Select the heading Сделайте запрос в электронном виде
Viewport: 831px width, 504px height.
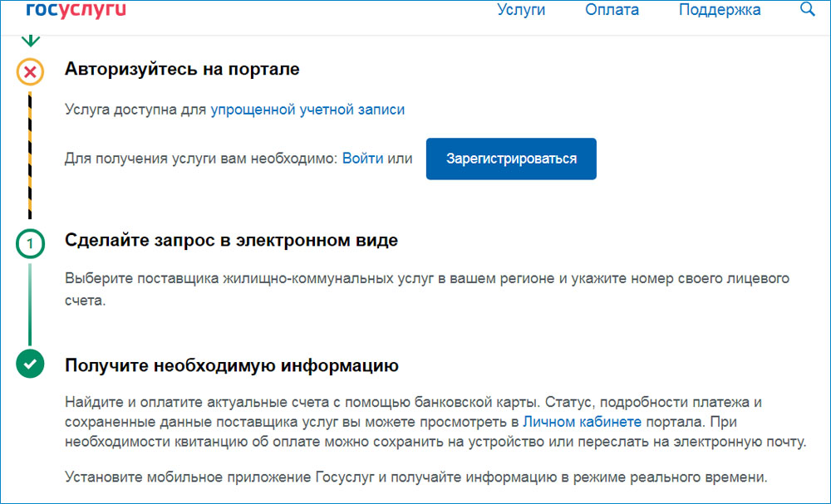pos(231,241)
